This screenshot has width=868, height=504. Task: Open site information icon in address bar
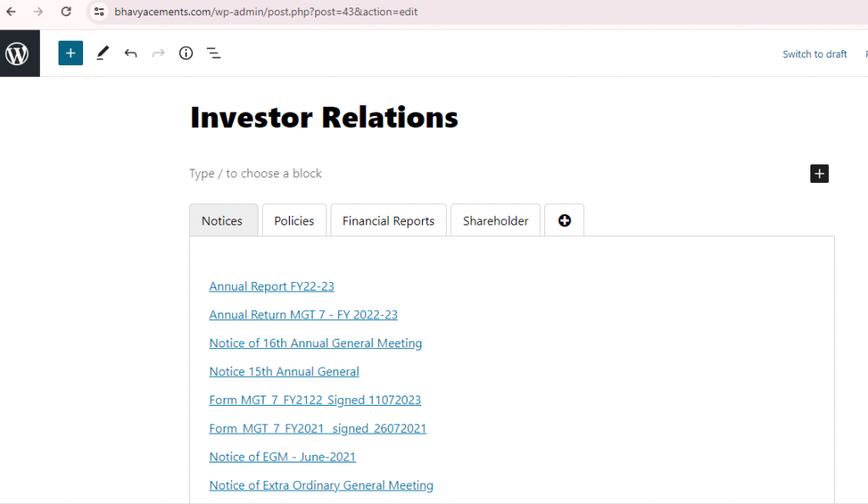click(99, 12)
